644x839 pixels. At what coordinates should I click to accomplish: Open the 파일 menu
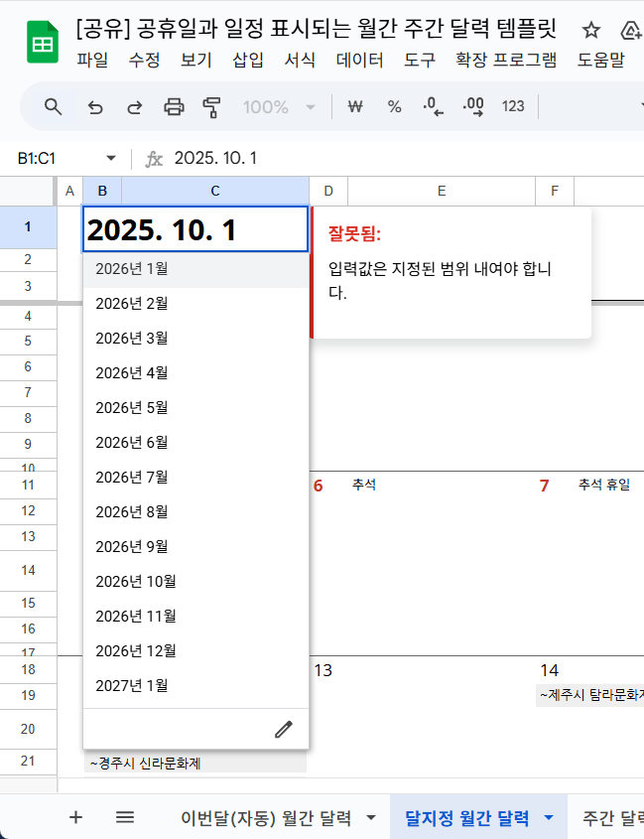point(92,61)
